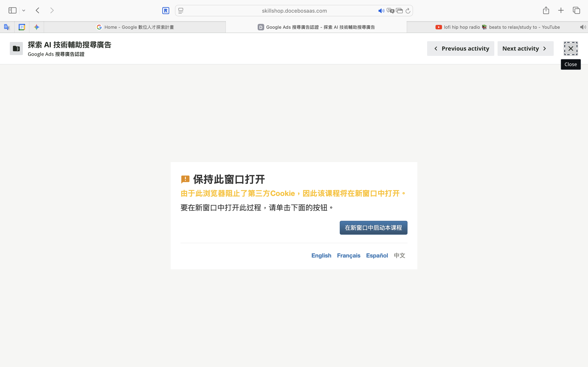The height and width of the screenshot is (367, 588).
Task: Click 在新窗口中启动本课程 button
Action: [x=373, y=228]
